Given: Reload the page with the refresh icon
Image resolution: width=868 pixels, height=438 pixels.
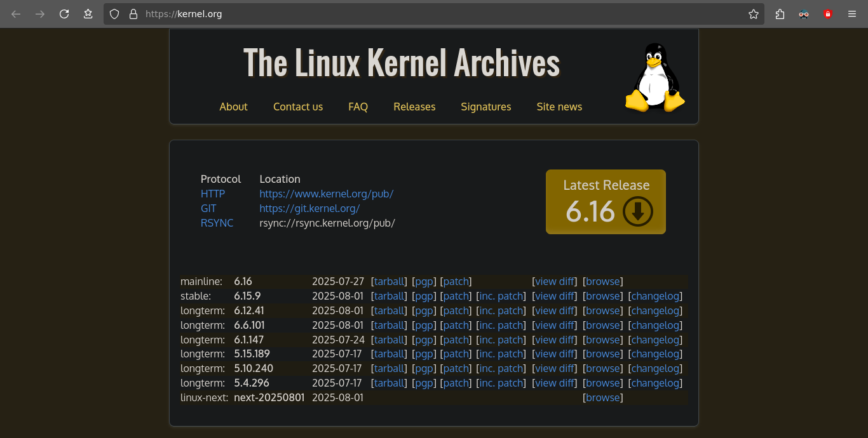Looking at the screenshot, I should pyautogui.click(x=64, y=14).
